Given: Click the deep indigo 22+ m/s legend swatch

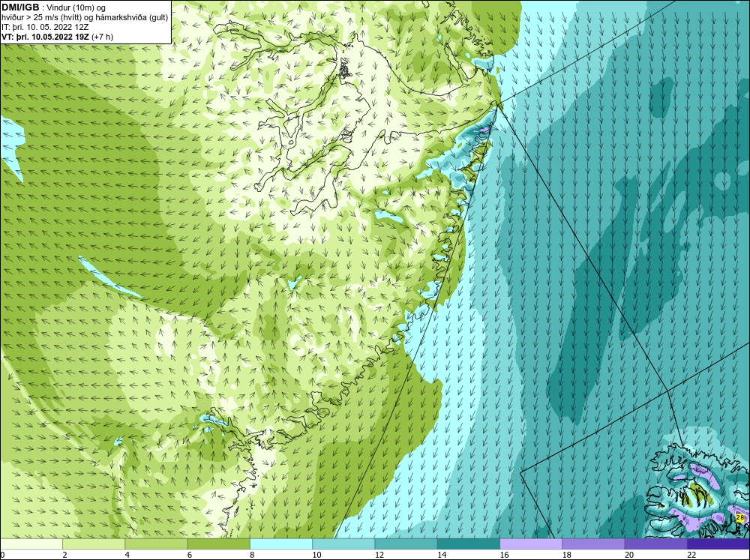Looking at the screenshot, I should click(718, 544).
